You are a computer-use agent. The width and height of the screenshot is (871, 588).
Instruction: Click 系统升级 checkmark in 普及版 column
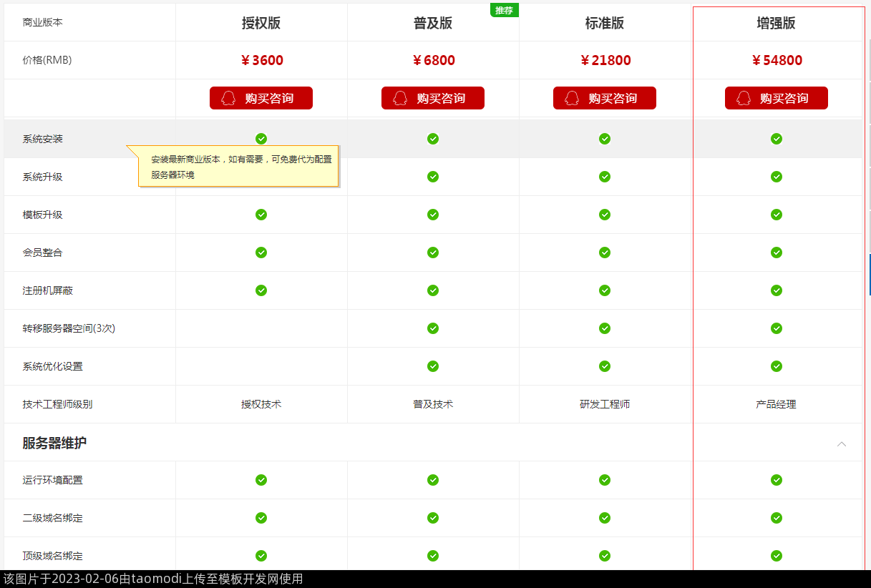pos(433,177)
